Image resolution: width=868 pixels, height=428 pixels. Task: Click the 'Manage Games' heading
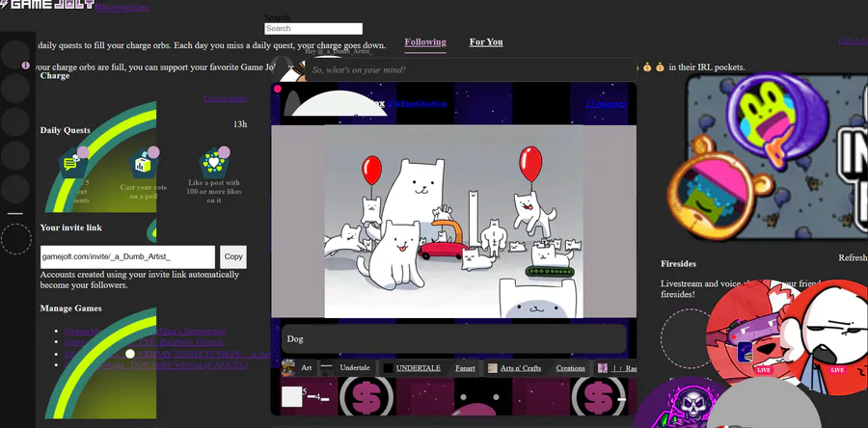tap(70, 308)
